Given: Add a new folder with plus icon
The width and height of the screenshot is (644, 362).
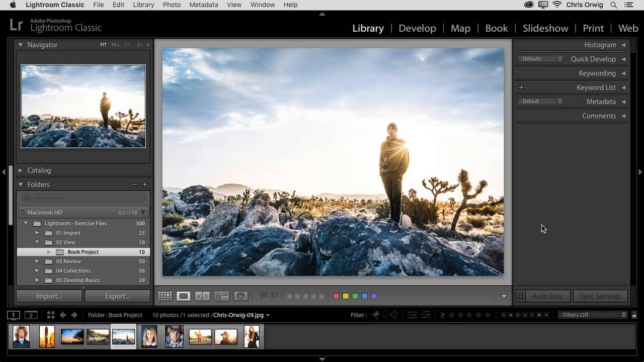Looking at the screenshot, I should point(145,185).
